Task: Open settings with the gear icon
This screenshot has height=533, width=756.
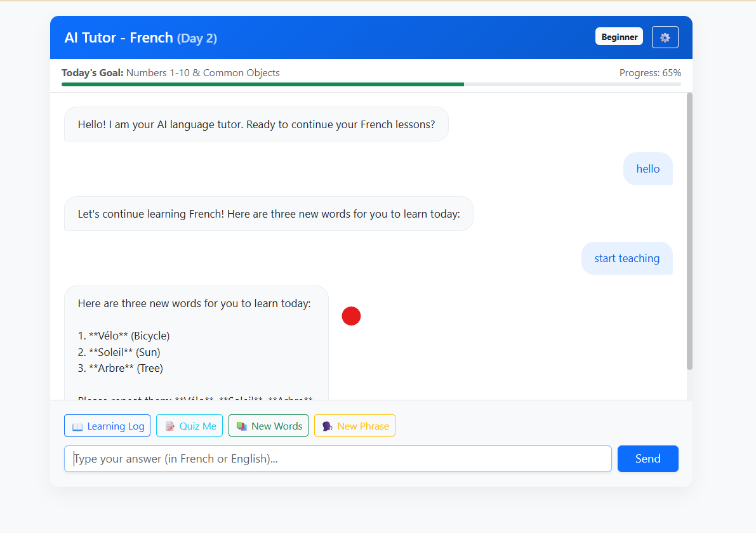Action: coord(665,37)
